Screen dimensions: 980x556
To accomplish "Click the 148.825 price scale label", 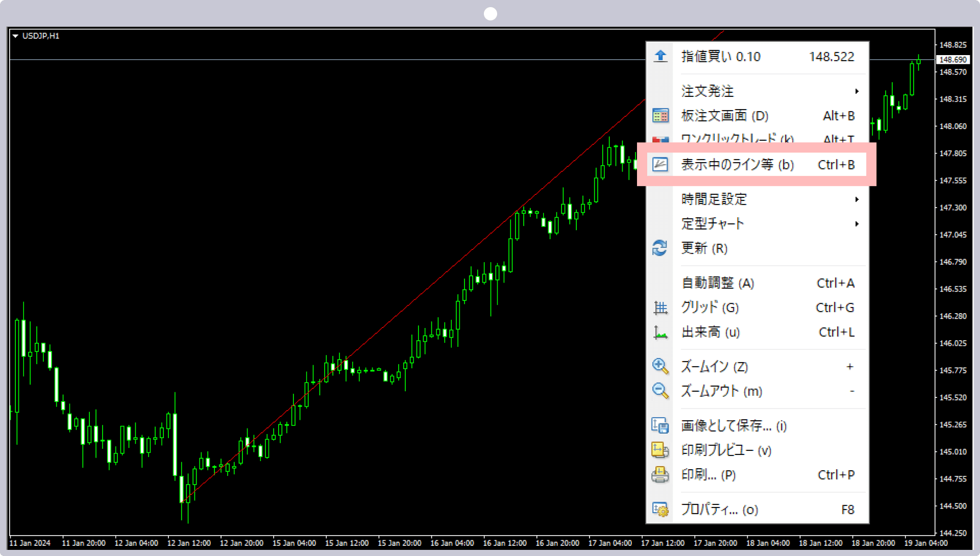I will click(953, 45).
